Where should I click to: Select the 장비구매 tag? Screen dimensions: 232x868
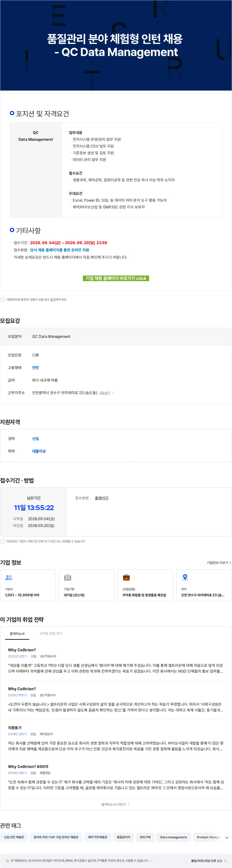(x=145, y=837)
